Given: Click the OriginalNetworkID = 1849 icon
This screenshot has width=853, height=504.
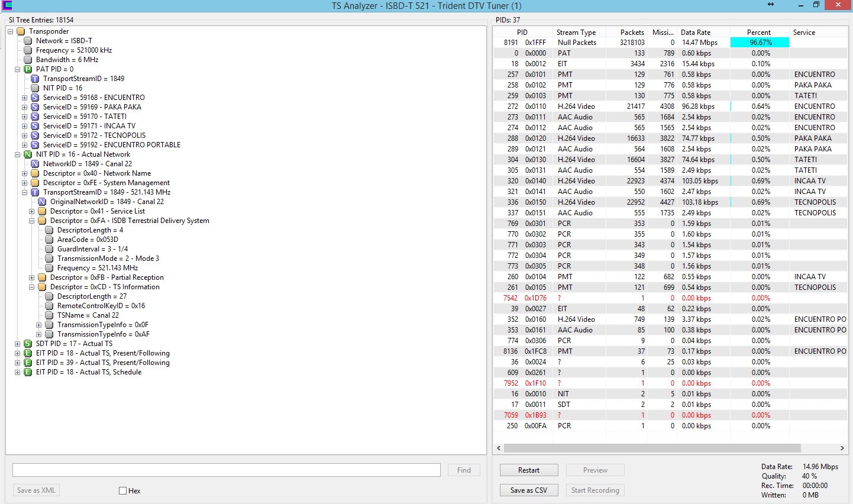Looking at the screenshot, I should (x=42, y=202).
